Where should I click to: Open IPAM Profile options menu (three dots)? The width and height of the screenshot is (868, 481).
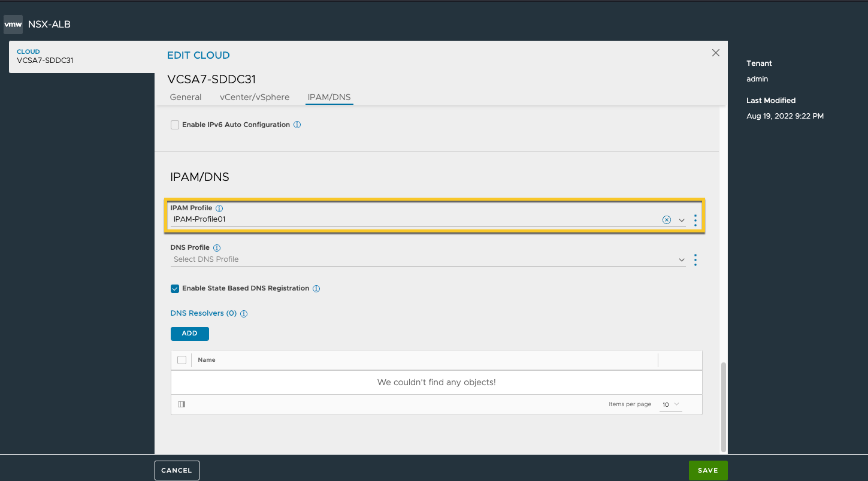(695, 220)
